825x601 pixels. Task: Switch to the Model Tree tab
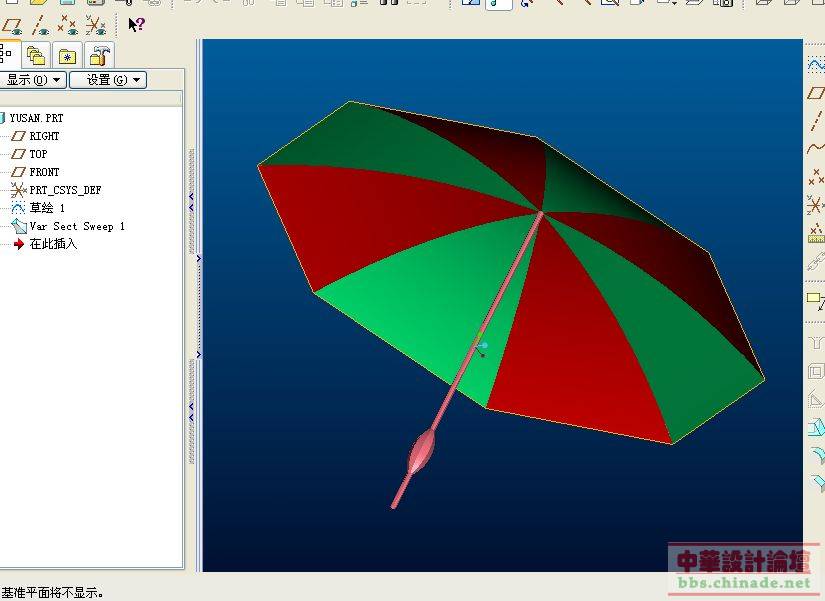click(7, 55)
